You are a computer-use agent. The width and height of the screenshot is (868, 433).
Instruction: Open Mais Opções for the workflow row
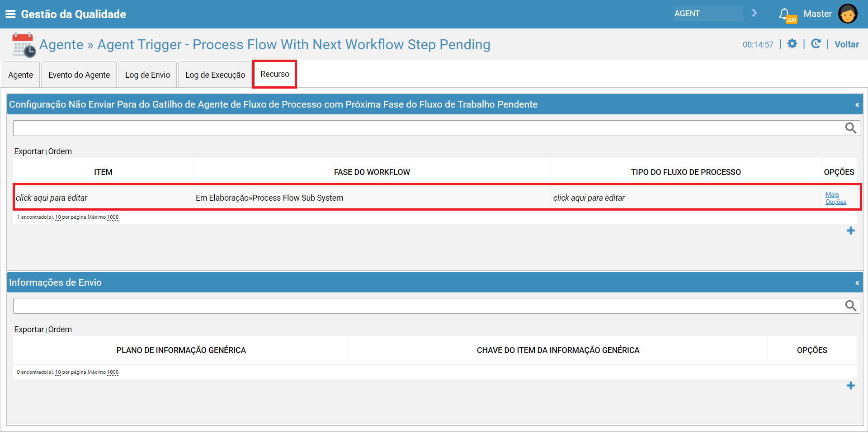click(x=836, y=198)
